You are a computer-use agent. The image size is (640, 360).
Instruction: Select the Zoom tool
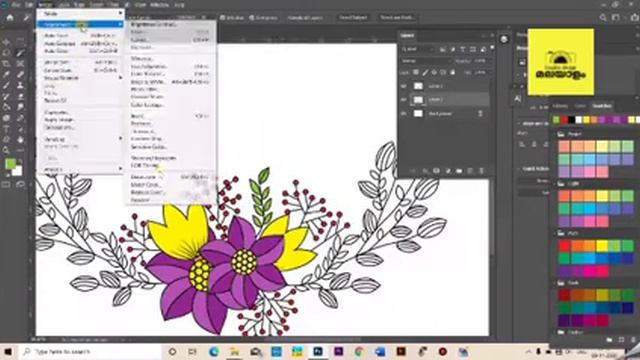[x=6, y=150]
